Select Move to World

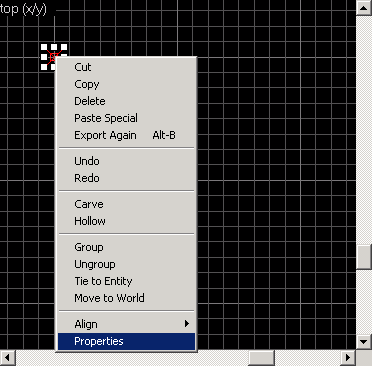(126, 298)
